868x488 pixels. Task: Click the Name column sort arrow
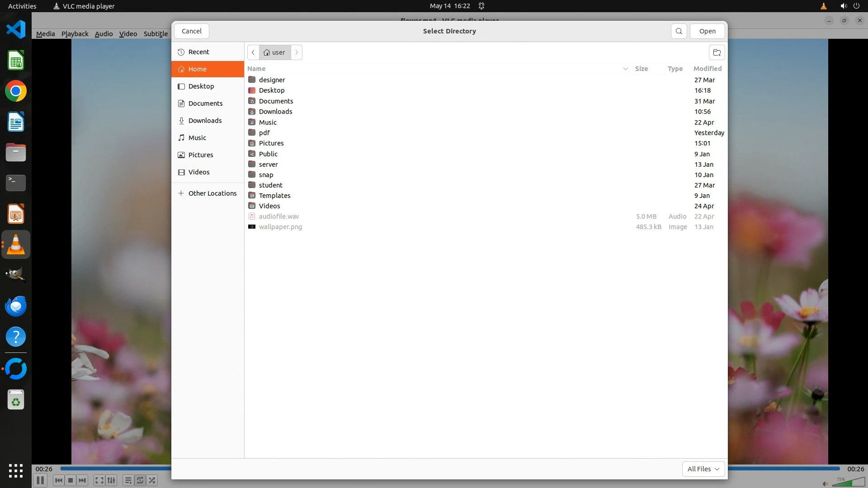tap(625, 69)
